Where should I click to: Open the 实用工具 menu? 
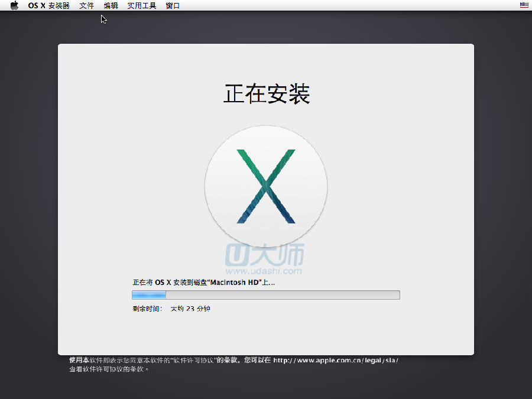click(142, 5)
